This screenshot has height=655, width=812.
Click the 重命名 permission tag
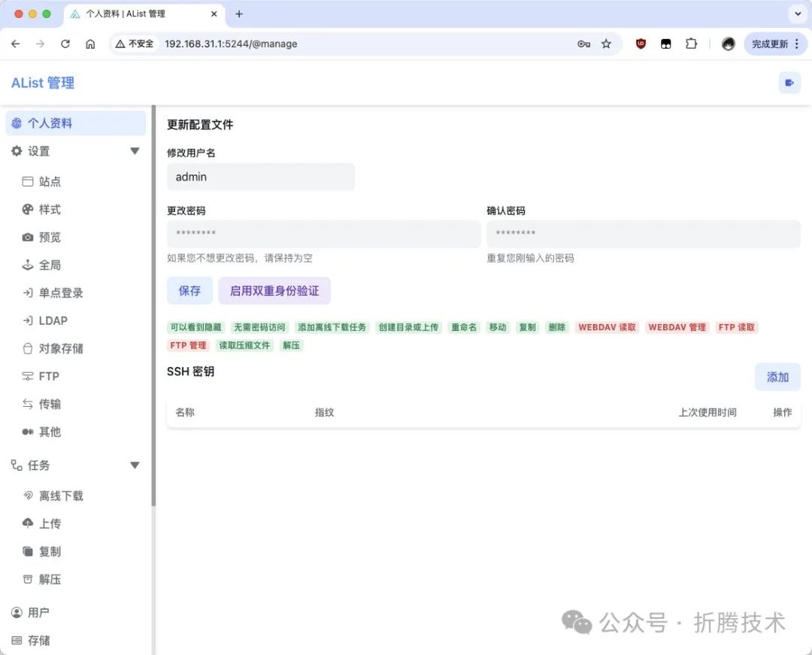tap(463, 327)
